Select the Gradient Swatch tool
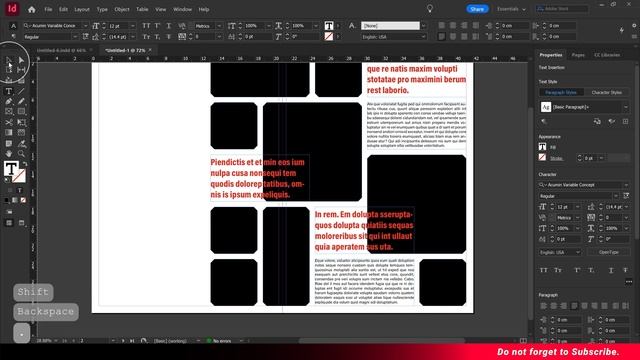This screenshot has width=640, height=360. (9, 133)
